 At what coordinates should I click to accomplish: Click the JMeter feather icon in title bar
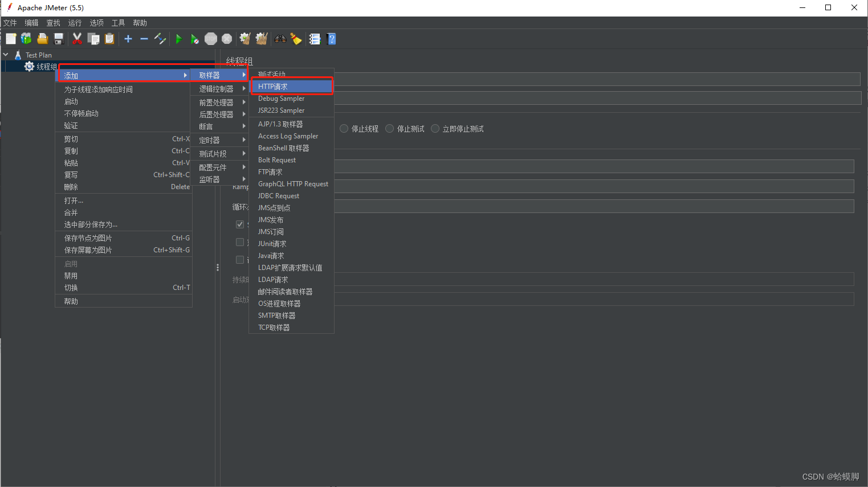(x=9, y=7)
